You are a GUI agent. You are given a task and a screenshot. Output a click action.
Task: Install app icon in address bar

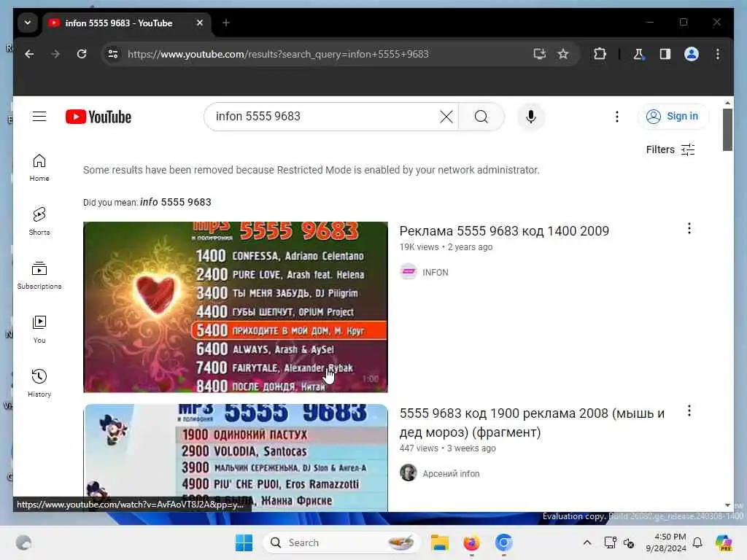point(539,54)
